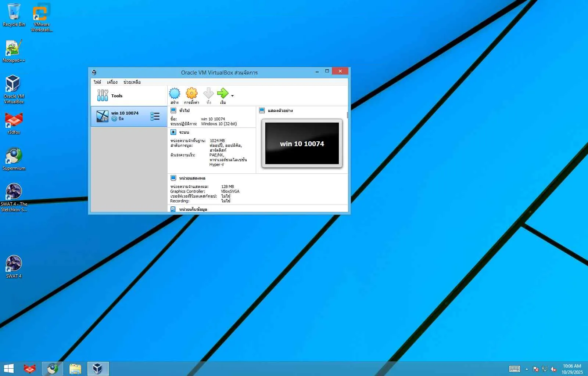Select Tools in the VirtualBox left pane
The image size is (588, 376).
[x=129, y=96]
